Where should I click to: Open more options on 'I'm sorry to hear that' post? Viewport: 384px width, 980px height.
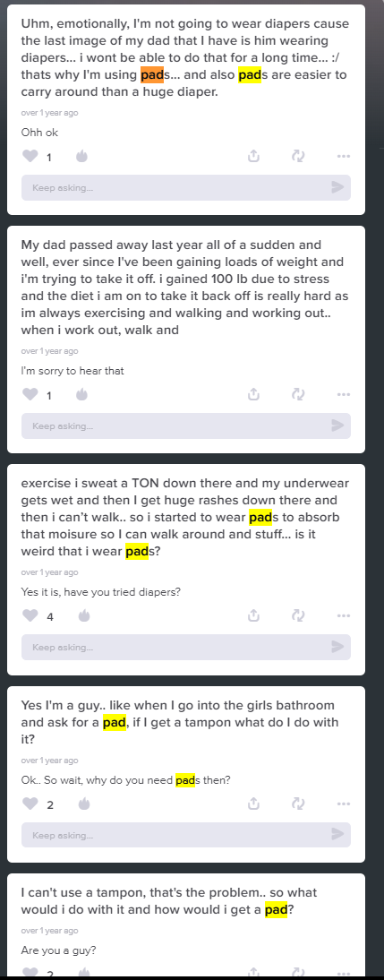point(344,394)
